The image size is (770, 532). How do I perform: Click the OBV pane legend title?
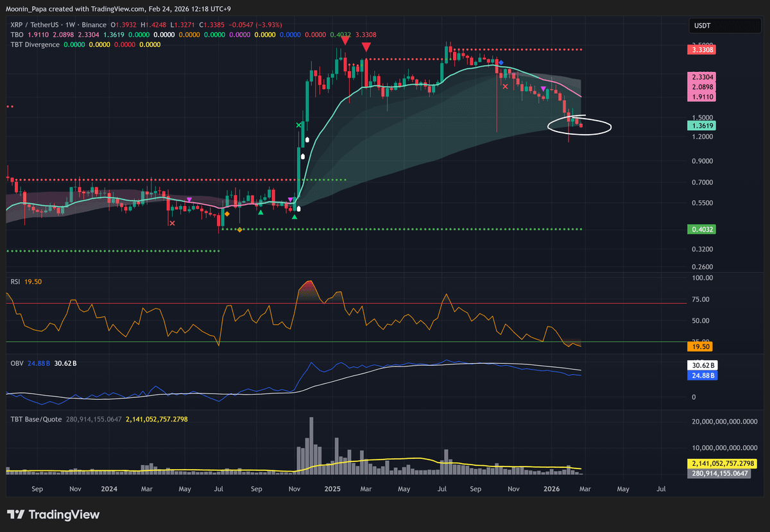[x=16, y=363]
